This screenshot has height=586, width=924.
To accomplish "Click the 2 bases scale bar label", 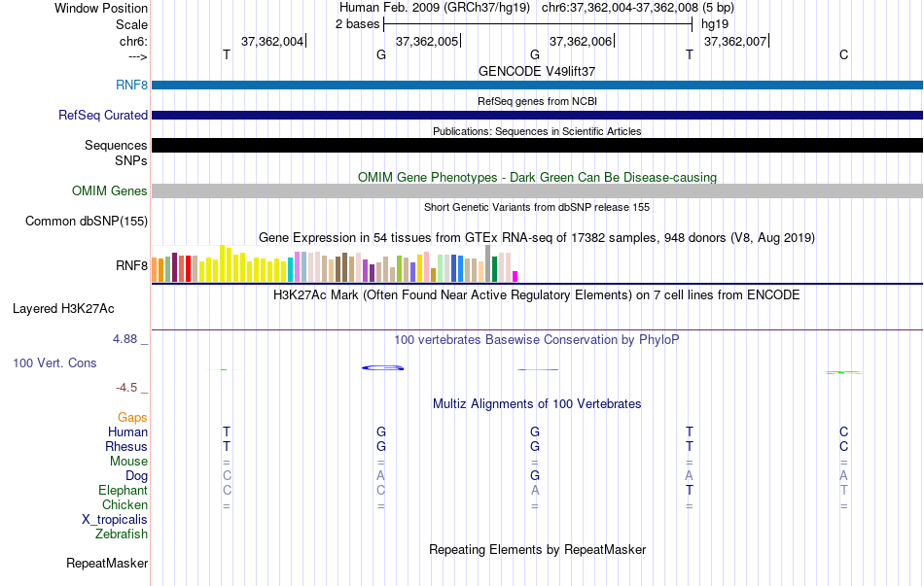I will click(x=358, y=24).
